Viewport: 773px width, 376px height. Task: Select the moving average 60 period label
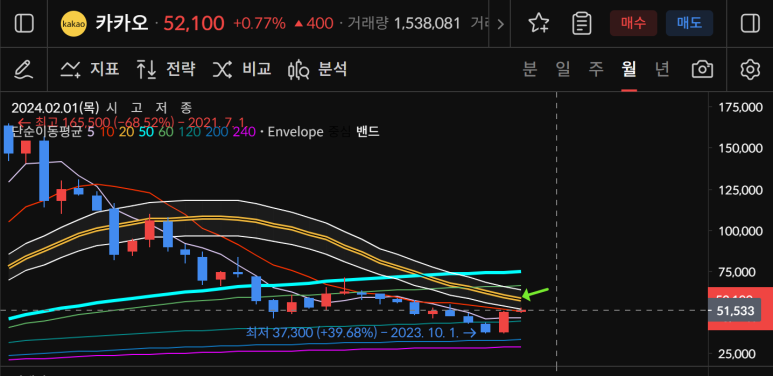(166, 132)
